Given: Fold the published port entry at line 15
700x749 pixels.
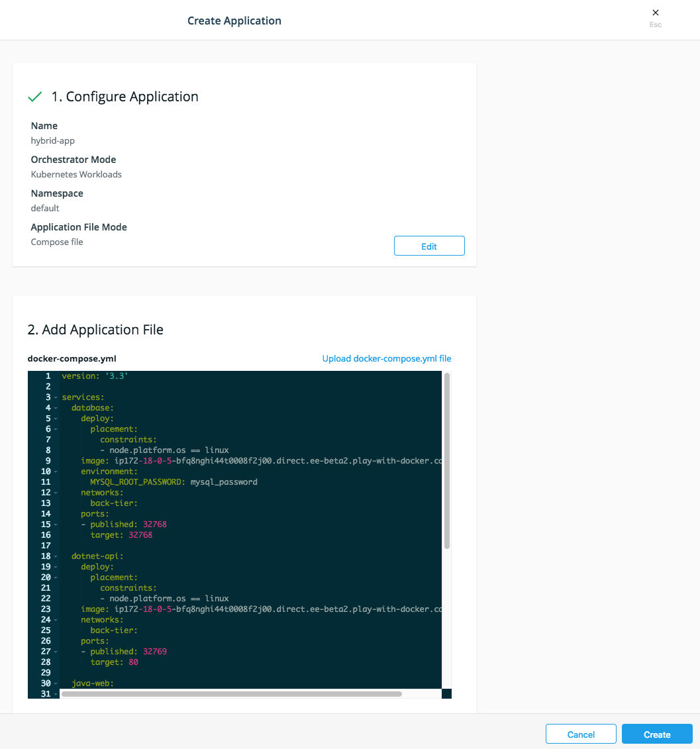Looking at the screenshot, I should pos(56,524).
